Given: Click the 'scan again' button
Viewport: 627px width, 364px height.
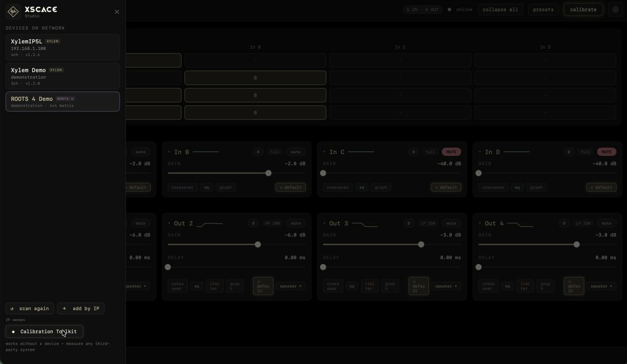Looking at the screenshot, I should coord(30,309).
